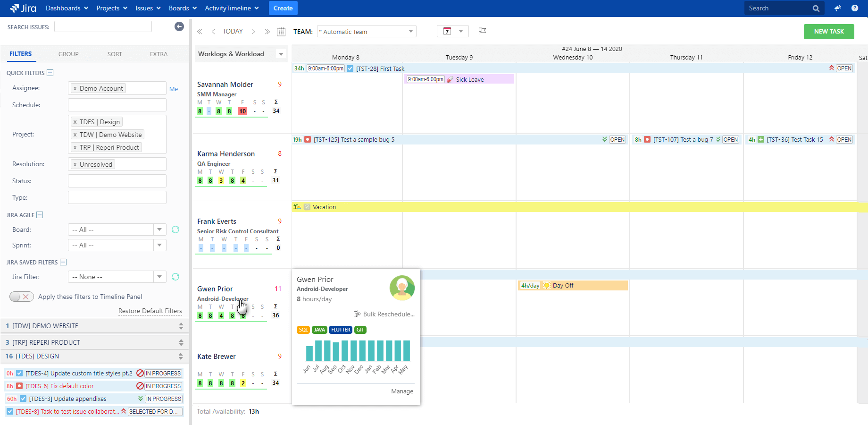Screen dimensions: 868x425
Task: Refresh the Jira Filter with its icon
Action: (175, 277)
